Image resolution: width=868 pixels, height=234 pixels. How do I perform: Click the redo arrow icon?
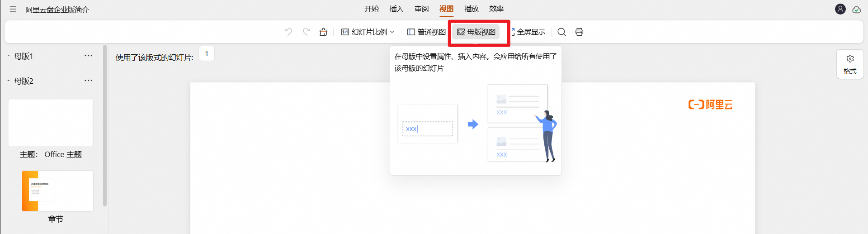306,32
